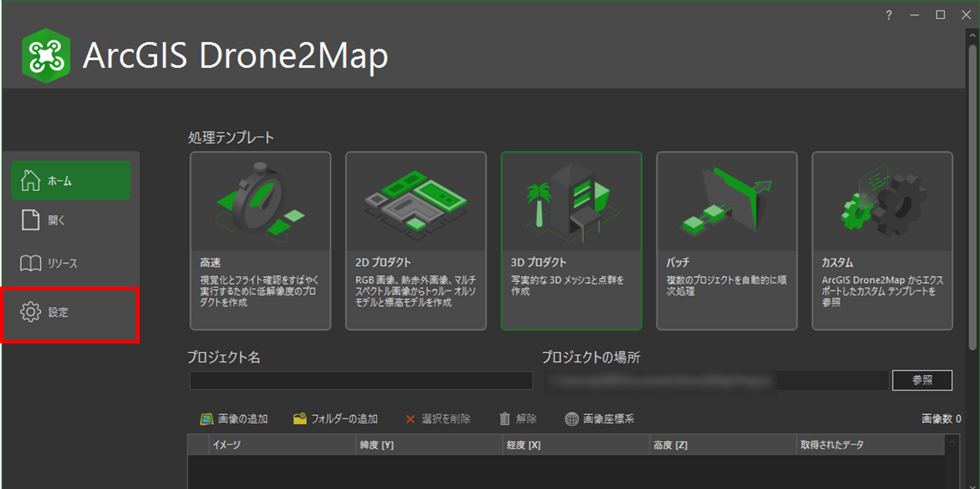Open 画像座標系 globe coordinate system option

[599, 419]
